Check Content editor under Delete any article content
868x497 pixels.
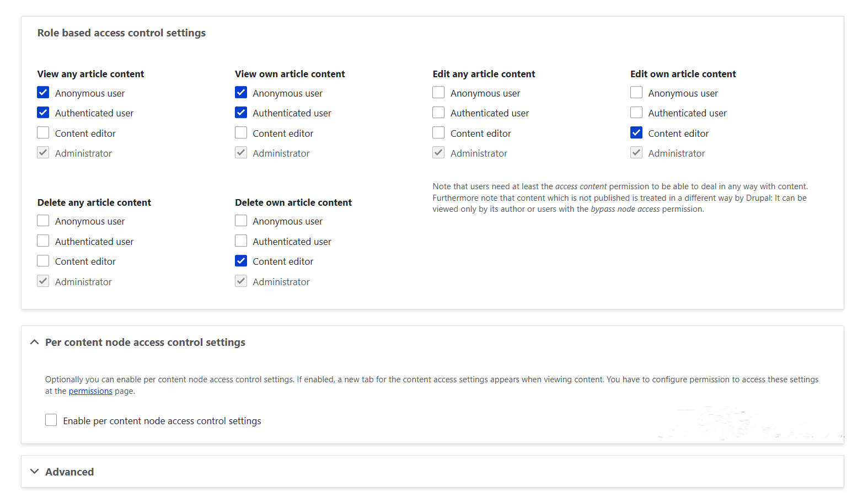click(x=43, y=260)
